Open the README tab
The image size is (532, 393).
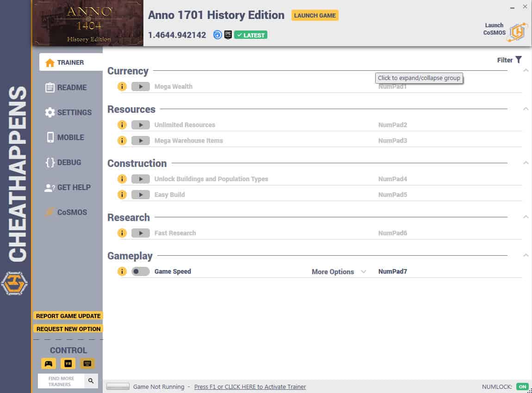point(67,87)
